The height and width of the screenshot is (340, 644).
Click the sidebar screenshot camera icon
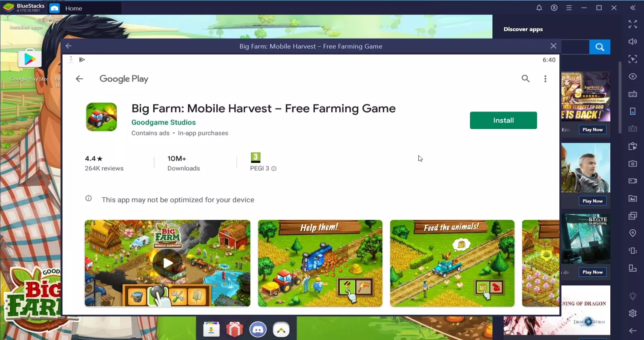coord(632,163)
